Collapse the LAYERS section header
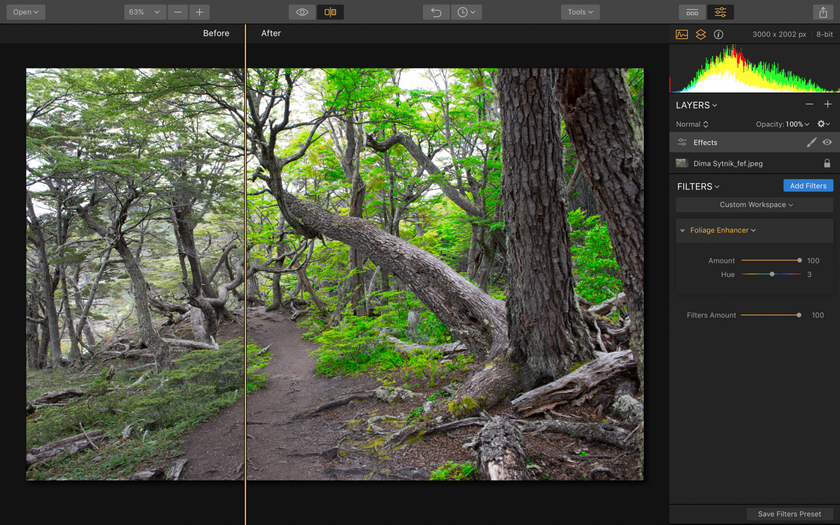This screenshot has height=525, width=840. pos(696,105)
